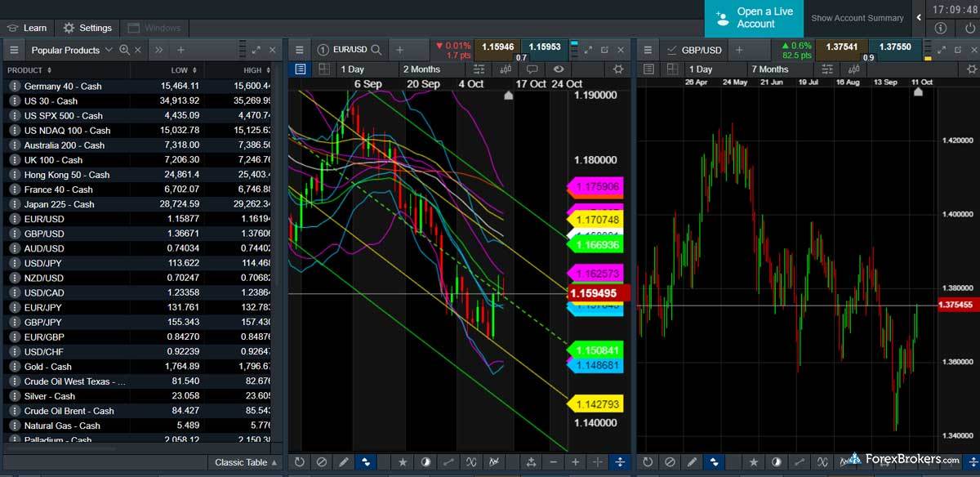Image resolution: width=980 pixels, height=477 pixels.
Task: Click the Open a Live Account button
Action: coord(754,18)
